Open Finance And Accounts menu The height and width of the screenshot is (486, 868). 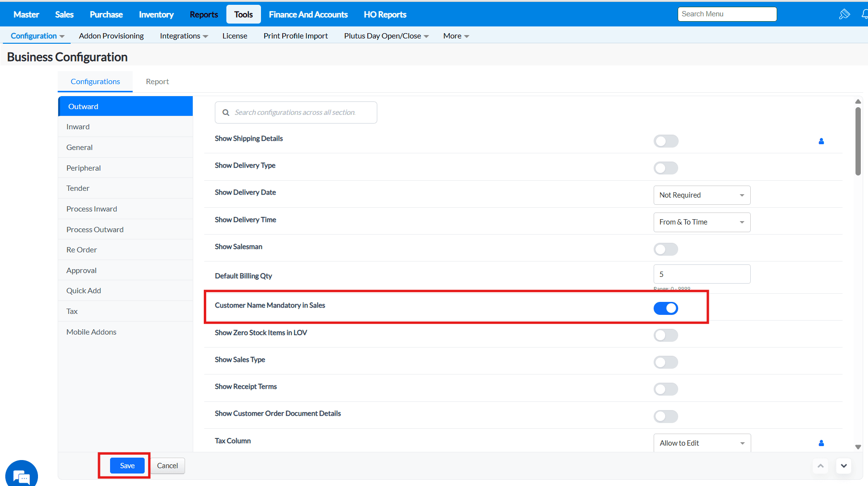click(308, 14)
